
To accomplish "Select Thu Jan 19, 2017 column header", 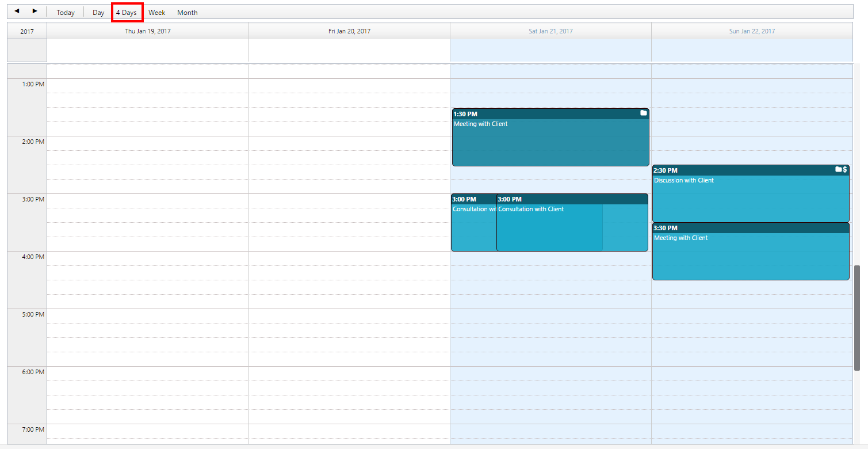I will (x=148, y=31).
